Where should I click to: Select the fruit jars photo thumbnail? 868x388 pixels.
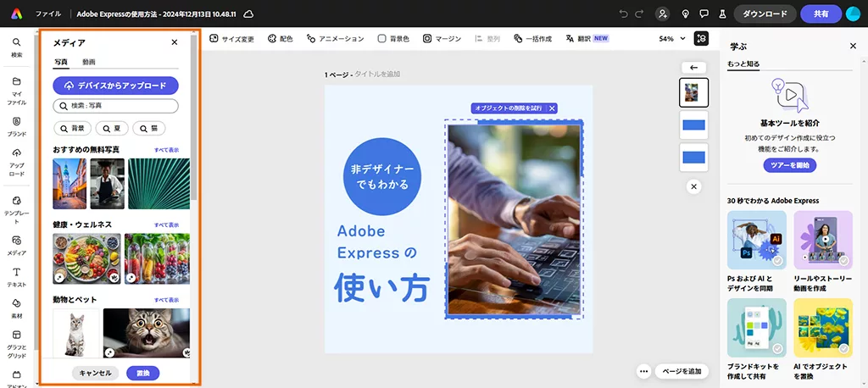(157, 258)
